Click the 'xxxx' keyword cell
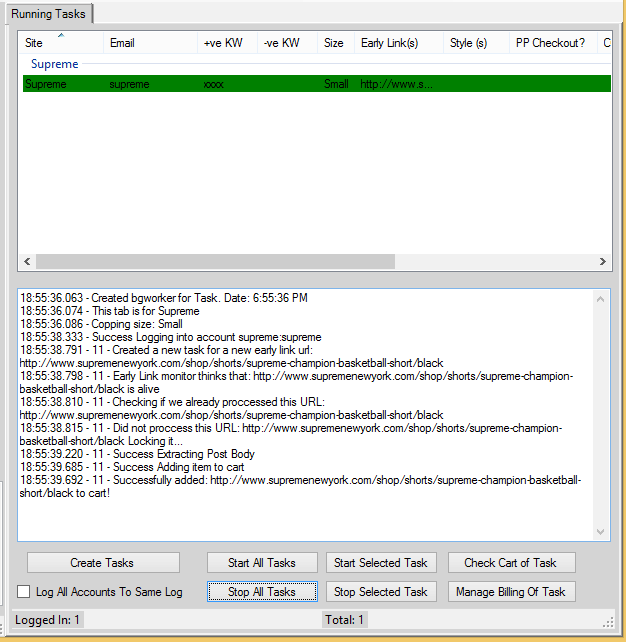 (214, 84)
